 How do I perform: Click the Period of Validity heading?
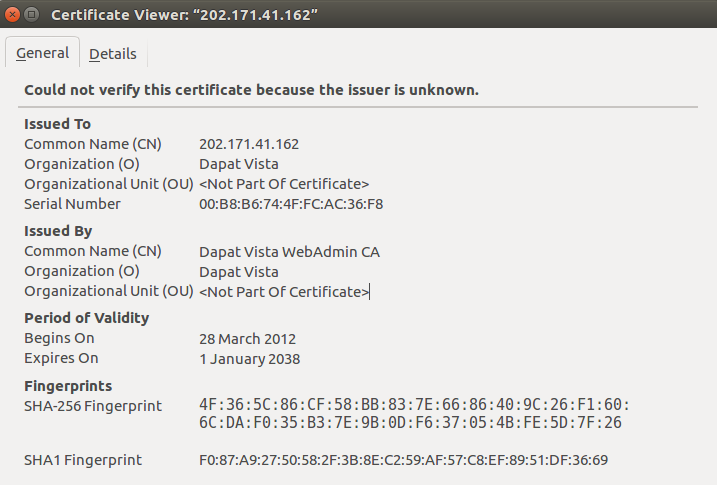(x=86, y=318)
